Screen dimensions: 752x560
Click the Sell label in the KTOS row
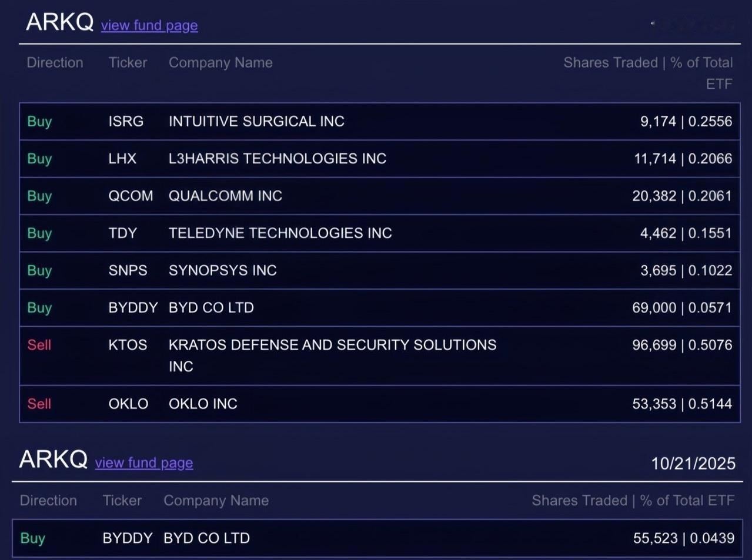click(39, 345)
